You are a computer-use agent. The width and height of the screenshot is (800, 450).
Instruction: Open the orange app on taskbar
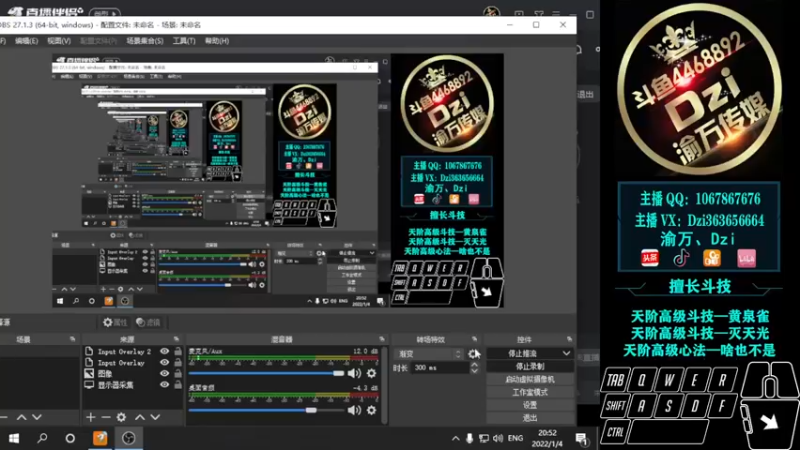click(100, 438)
